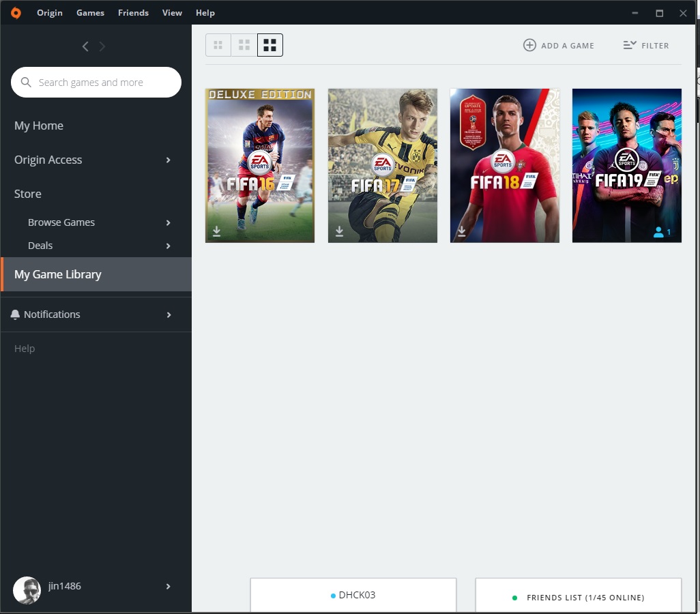700x614 pixels.
Task: Click jin1486 username text
Action: point(65,586)
